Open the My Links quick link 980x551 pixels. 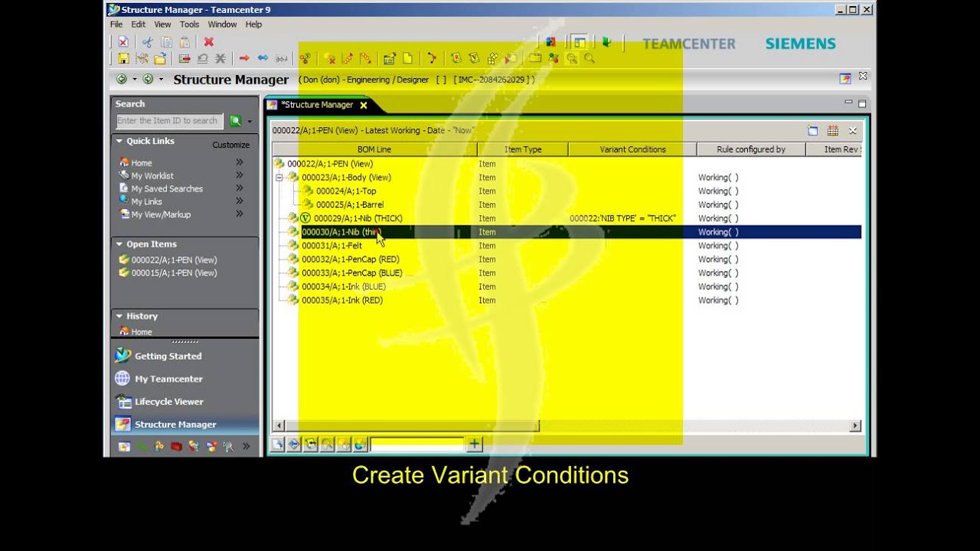coord(146,201)
